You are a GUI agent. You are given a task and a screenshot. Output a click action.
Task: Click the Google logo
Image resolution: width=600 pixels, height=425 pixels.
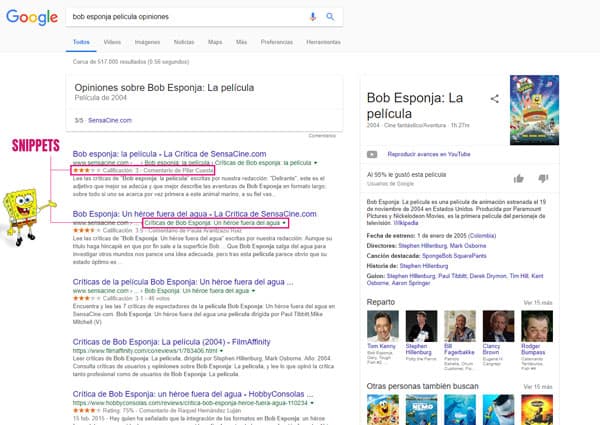click(32, 17)
